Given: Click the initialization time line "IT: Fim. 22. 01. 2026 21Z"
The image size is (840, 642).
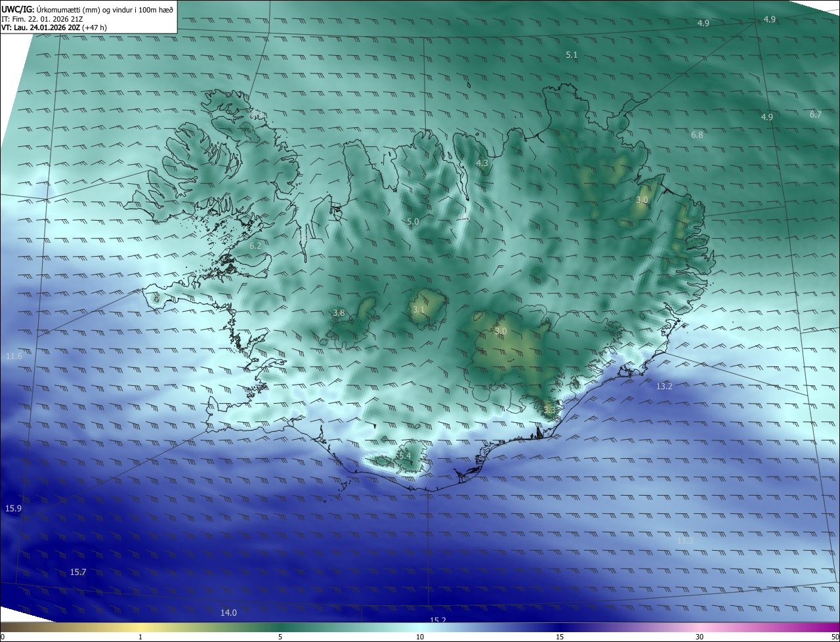Looking at the screenshot, I should coord(42,19).
